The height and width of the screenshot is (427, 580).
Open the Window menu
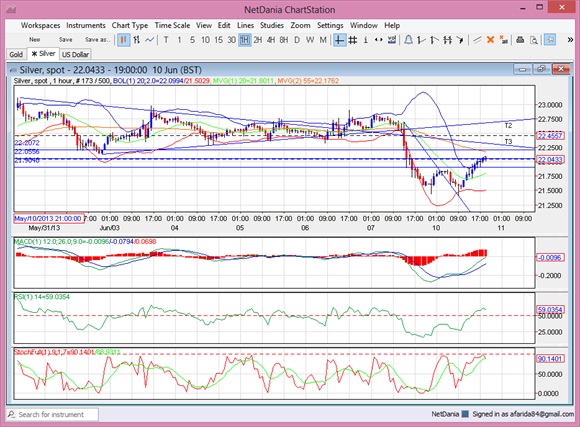(x=364, y=25)
